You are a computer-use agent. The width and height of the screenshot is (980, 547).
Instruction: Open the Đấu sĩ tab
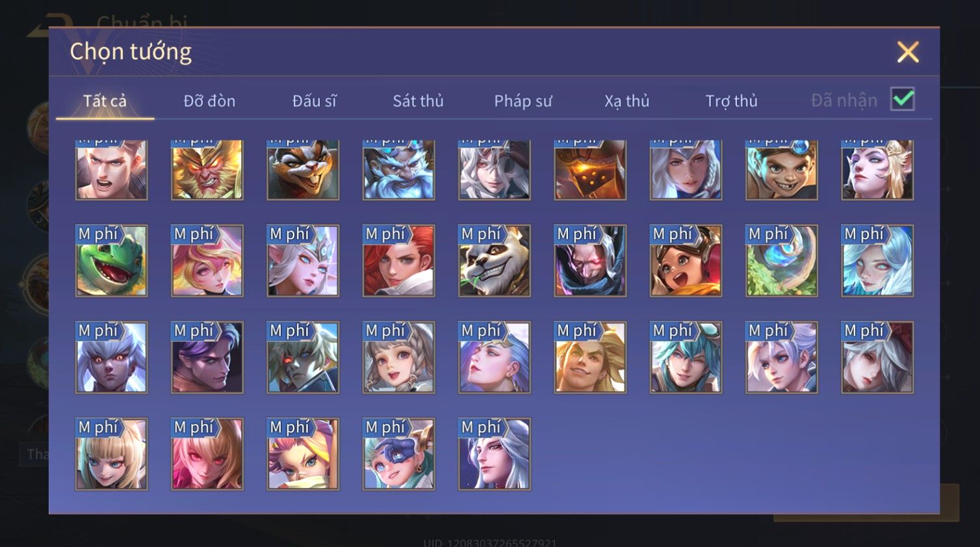(x=314, y=101)
